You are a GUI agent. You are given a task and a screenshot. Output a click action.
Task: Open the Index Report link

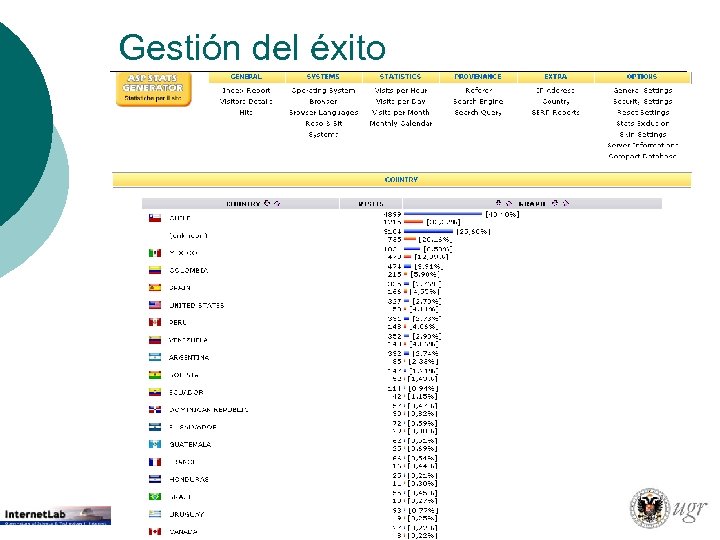(246, 90)
